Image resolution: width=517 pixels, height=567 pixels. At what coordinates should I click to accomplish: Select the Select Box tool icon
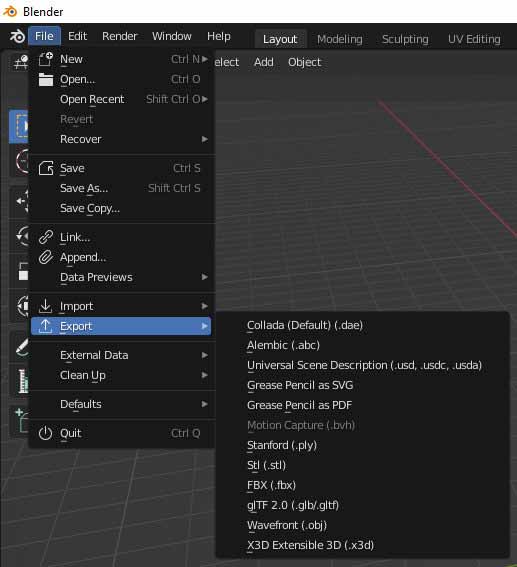[20, 127]
